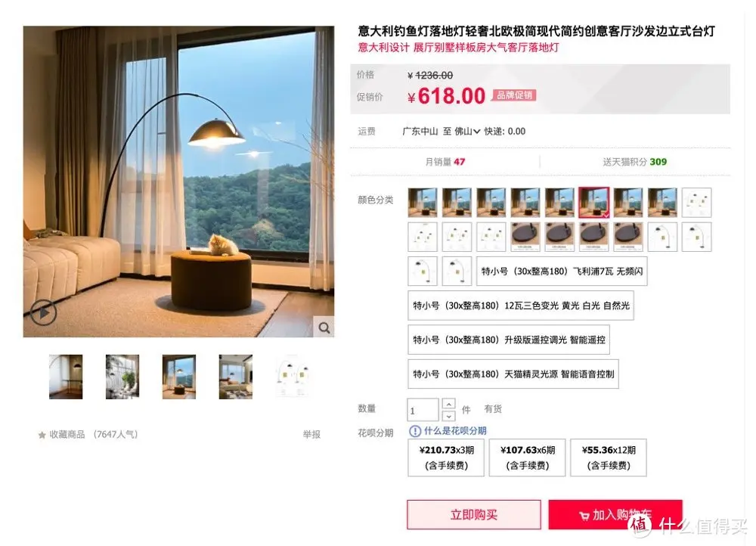
Task: Select 12瓦三色变光 黄光 白光 自然光 option
Action: pyautogui.click(x=521, y=306)
